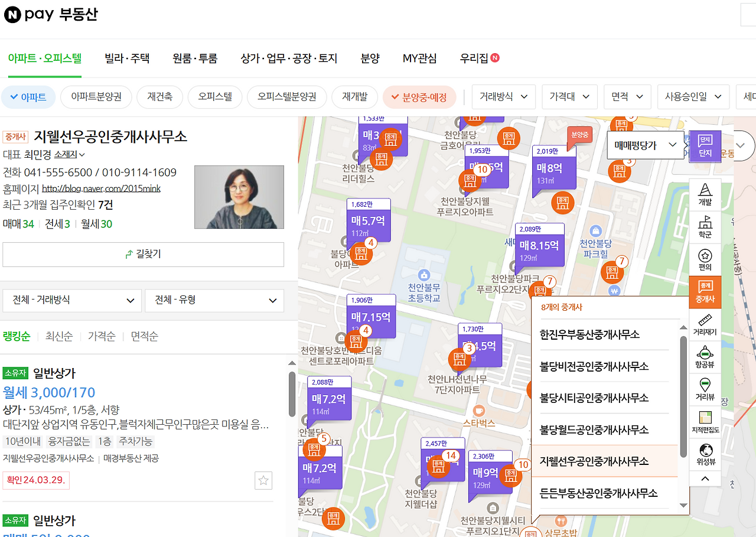Click the 분양중 flag marker on the map
Viewport: 756px width, 537px height.
click(x=579, y=136)
